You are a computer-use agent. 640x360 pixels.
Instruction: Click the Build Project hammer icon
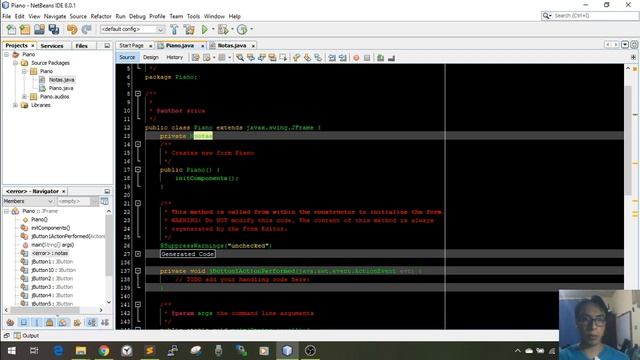pos(174,29)
